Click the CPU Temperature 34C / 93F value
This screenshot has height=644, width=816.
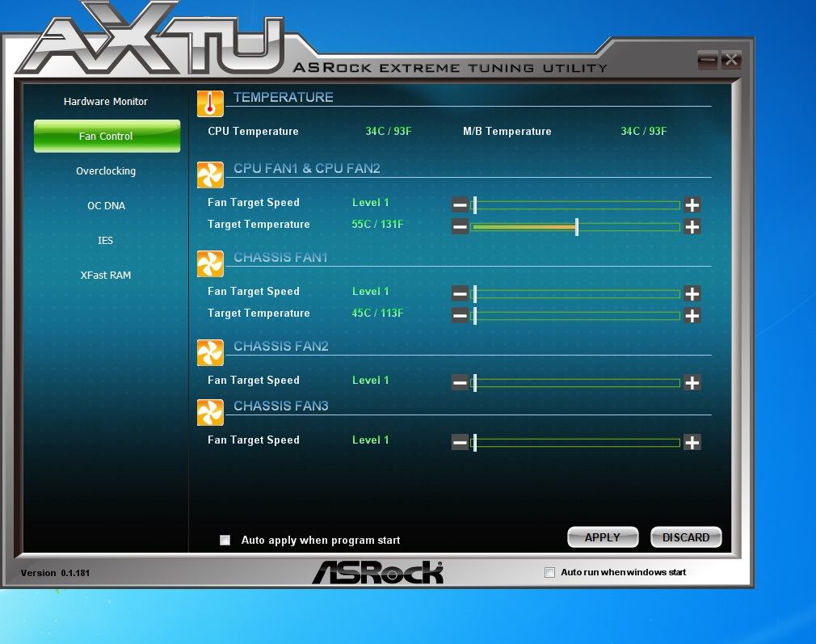pos(389,131)
